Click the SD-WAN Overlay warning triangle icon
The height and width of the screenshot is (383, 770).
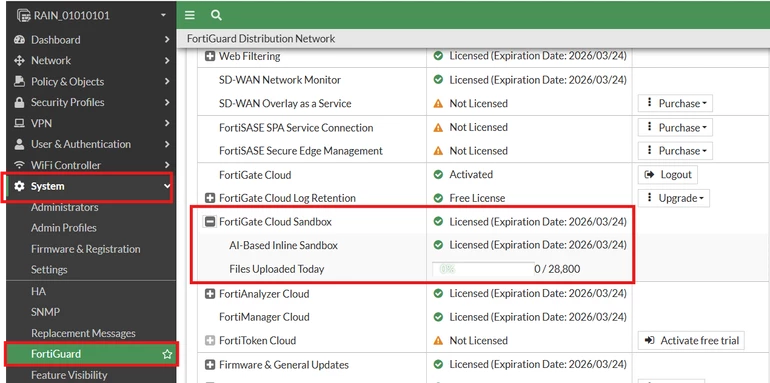click(x=439, y=104)
